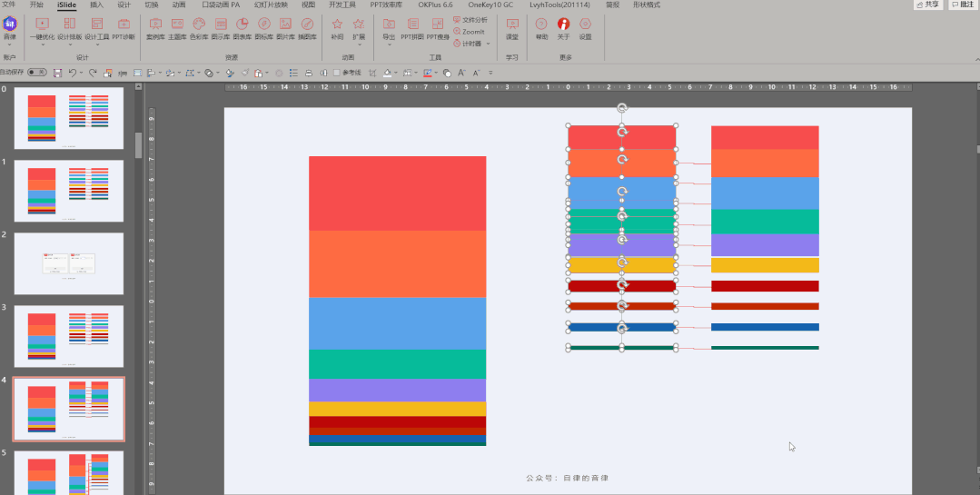Expand the 扩展 dropdown arrow

point(359,45)
